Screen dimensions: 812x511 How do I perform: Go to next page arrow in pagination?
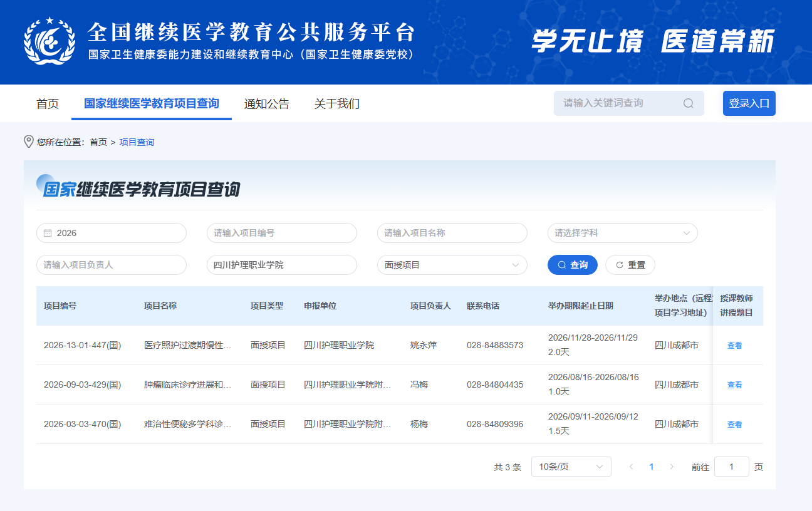(672, 467)
